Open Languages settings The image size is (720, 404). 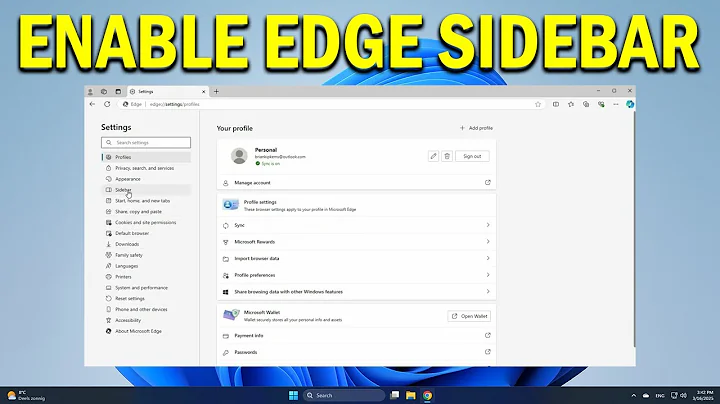(x=146, y=266)
